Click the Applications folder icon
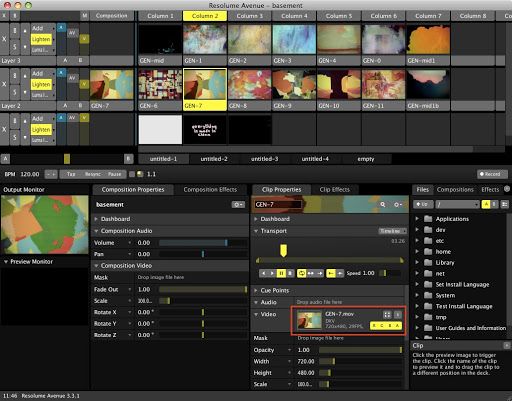 click(x=428, y=219)
